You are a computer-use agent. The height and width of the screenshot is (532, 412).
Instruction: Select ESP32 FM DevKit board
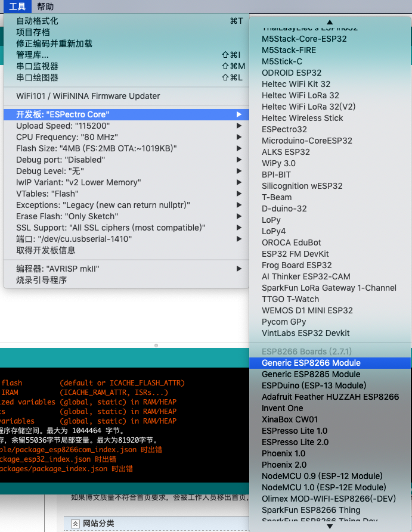point(330,254)
